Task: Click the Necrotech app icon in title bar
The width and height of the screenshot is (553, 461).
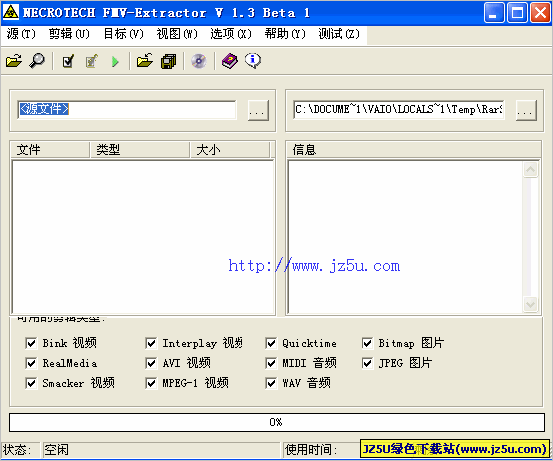Action: click(x=11, y=12)
